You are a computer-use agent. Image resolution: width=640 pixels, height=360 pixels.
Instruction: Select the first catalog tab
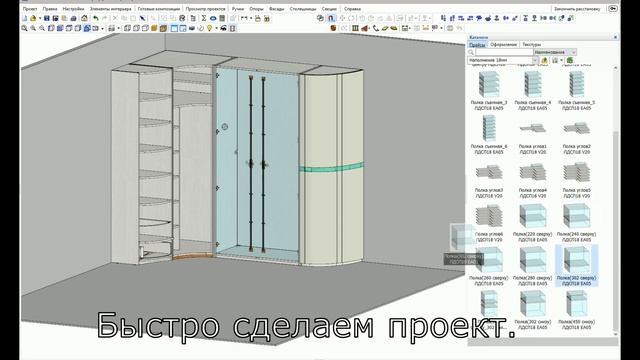477,44
